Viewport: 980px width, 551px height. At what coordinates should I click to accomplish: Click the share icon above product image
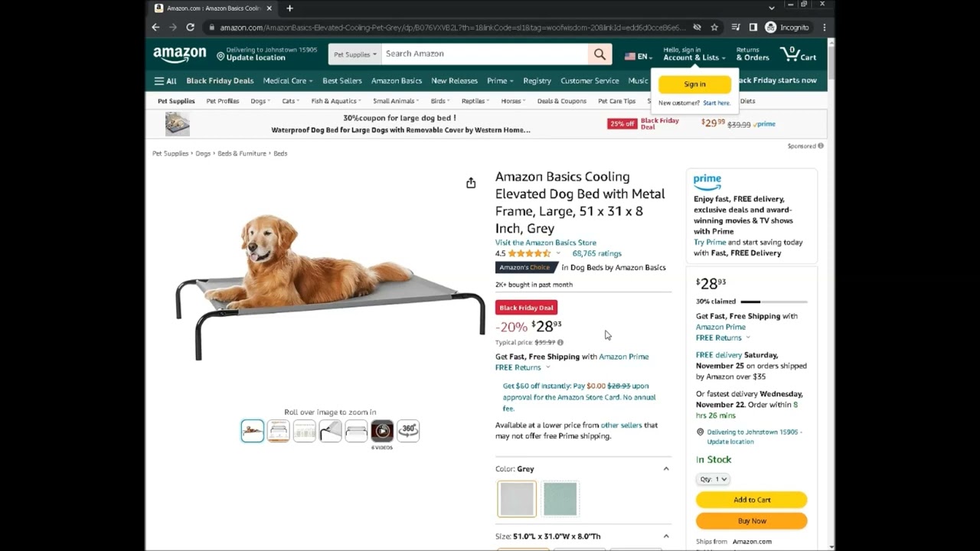(x=471, y=183)
